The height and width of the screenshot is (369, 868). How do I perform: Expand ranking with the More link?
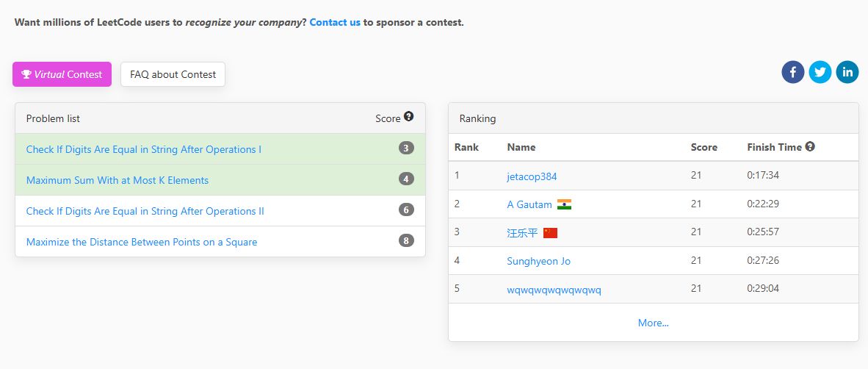[x=653, y=323]
